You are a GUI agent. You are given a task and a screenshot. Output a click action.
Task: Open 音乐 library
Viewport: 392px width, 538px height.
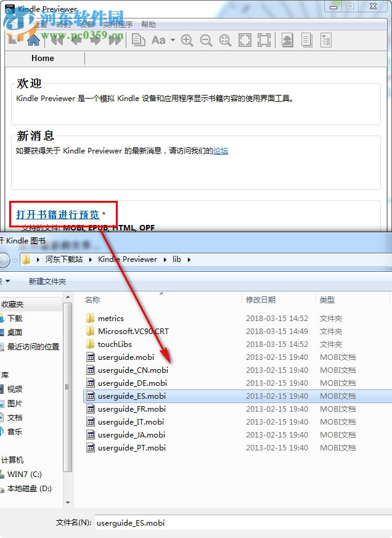(x=15, y=431)
